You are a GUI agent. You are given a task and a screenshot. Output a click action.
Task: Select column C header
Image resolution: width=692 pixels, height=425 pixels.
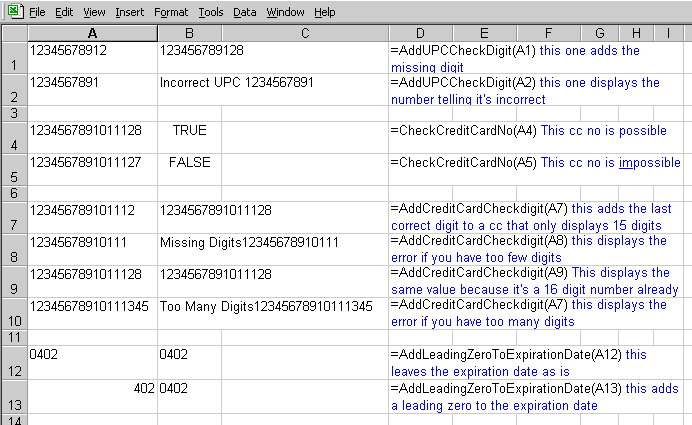click(305, 33)
